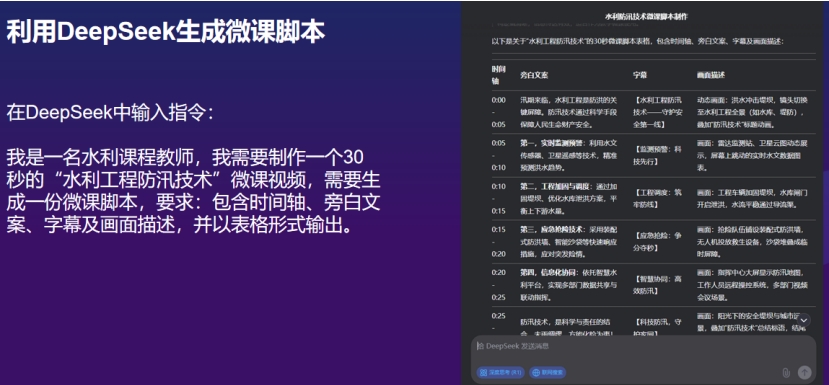
Task: Click the scene cell starting 画面：指挥中心大屏
Action: tap(752, 285)
